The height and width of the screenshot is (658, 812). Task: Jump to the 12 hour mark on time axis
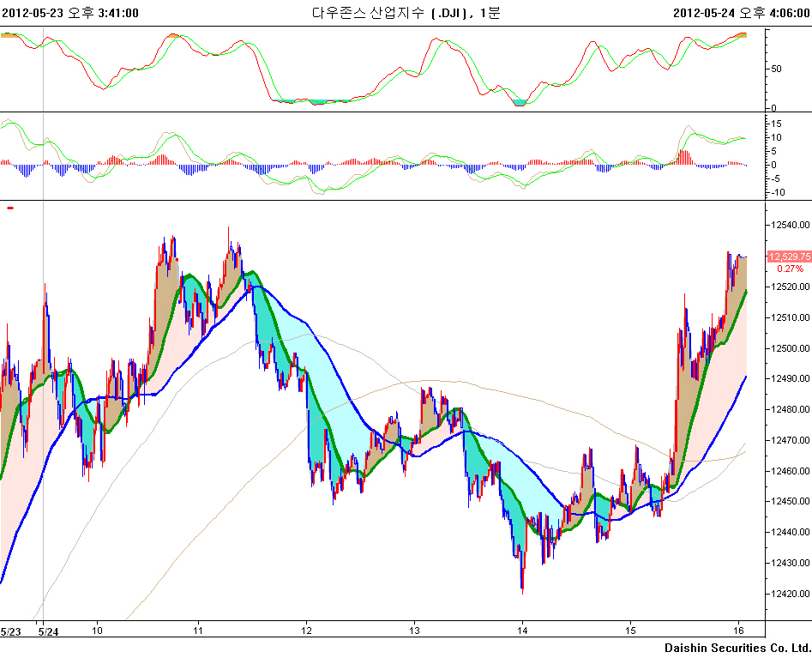(306, 629)
